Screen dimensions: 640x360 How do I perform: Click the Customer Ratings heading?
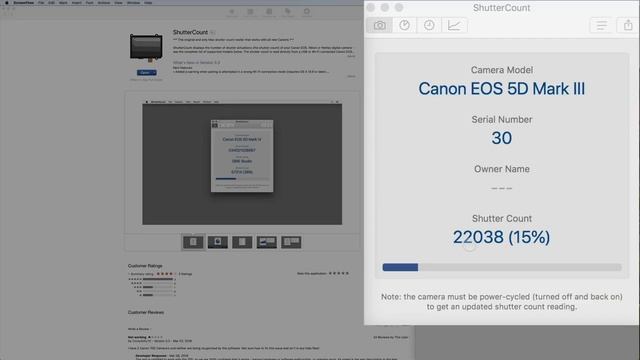(x=145, y=266)
